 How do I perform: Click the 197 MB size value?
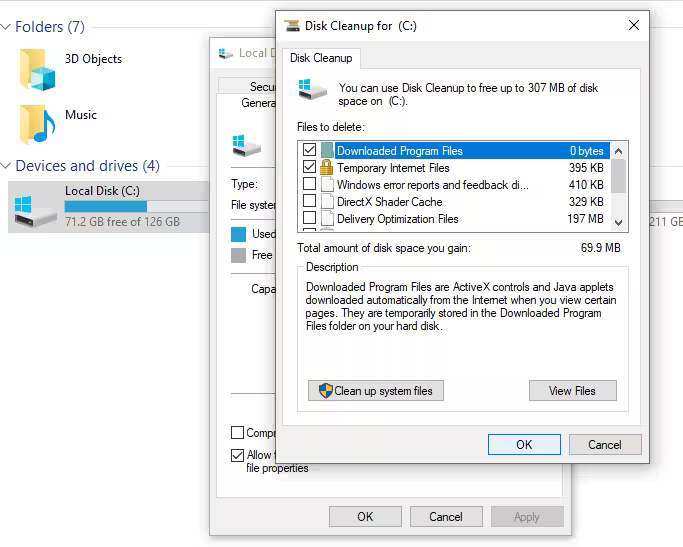[585, 219]
